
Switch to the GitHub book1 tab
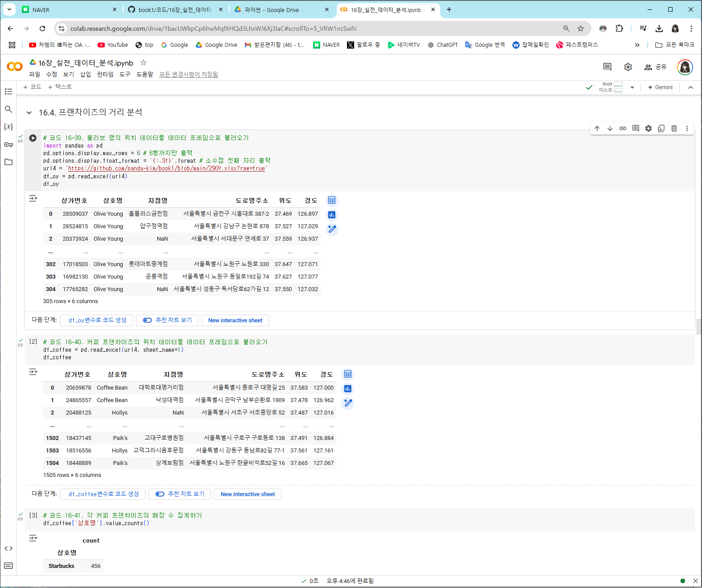pos(175,10)
